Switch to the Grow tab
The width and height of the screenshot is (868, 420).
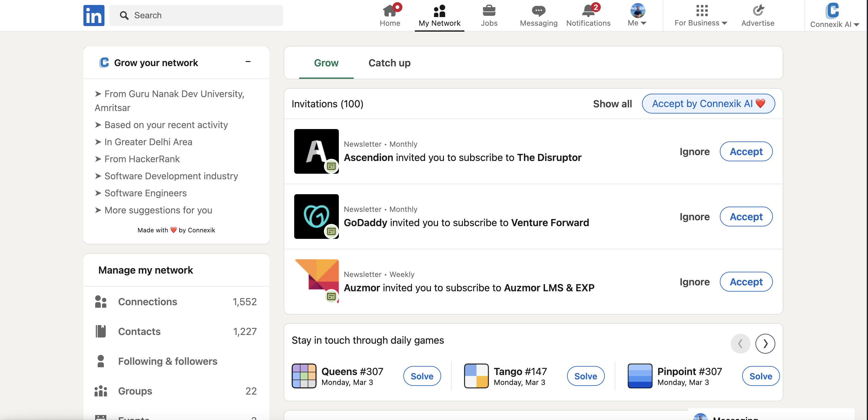tap(326, 63)
